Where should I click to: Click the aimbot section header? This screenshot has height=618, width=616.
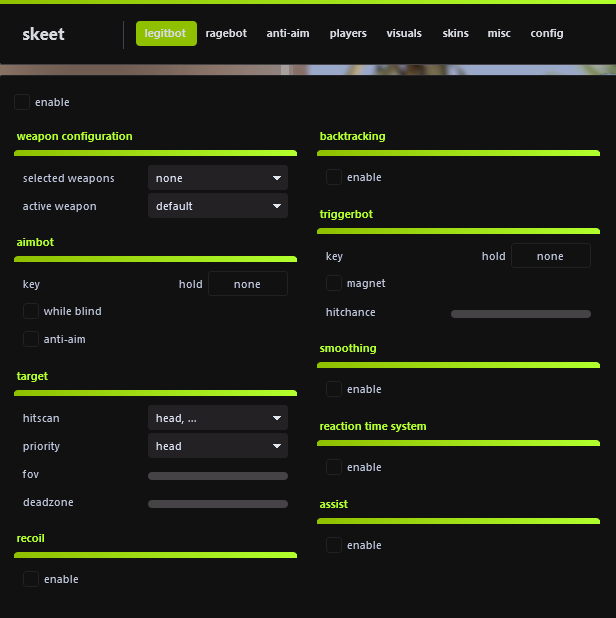[x=35, y=242]
